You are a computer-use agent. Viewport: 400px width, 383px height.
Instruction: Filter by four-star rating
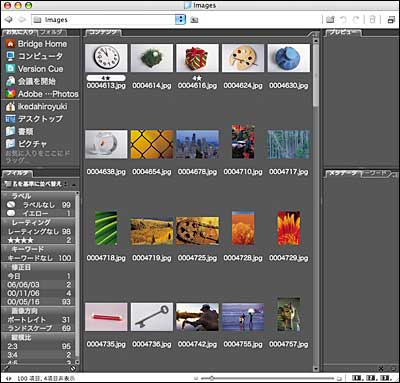39,240
